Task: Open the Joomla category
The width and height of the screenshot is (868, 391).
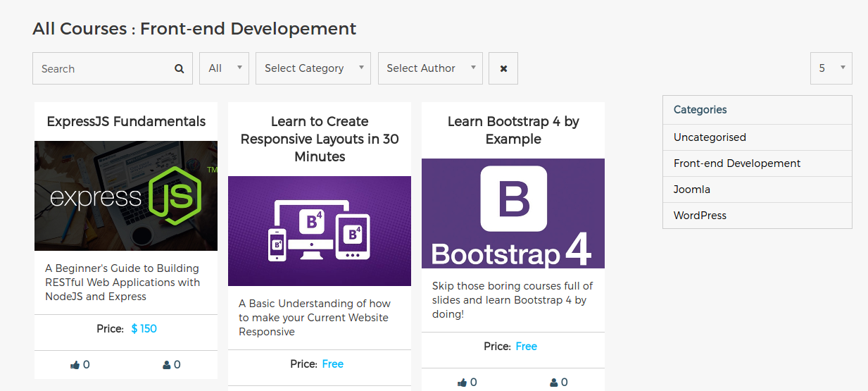Action: (x=691, y=190)
